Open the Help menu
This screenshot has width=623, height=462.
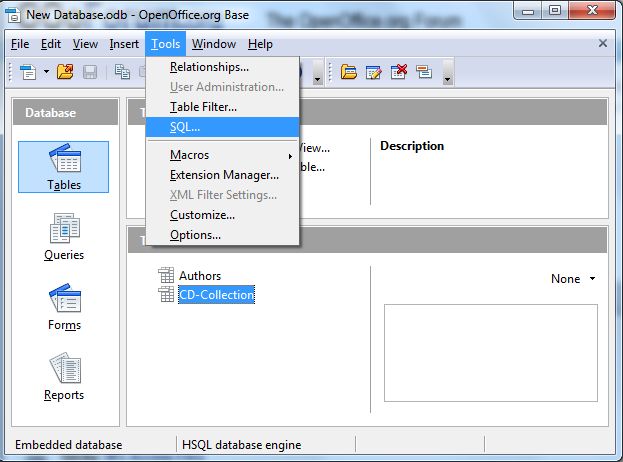click(x=260, y=44)
